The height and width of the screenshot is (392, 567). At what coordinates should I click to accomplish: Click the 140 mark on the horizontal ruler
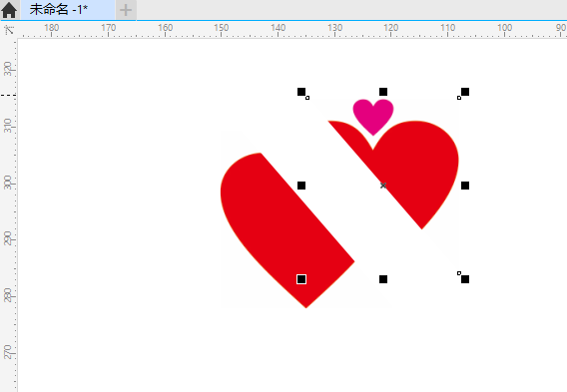279,28
